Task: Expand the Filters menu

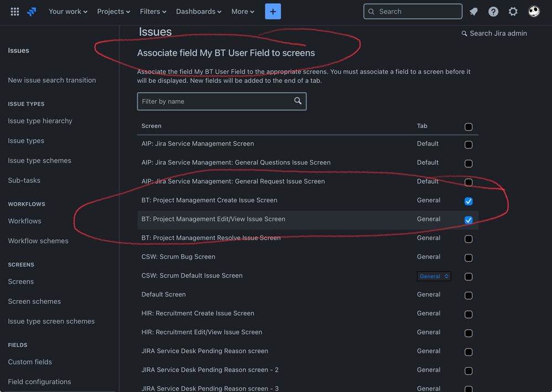Action: pyautogui.click(x=153, y=12)
